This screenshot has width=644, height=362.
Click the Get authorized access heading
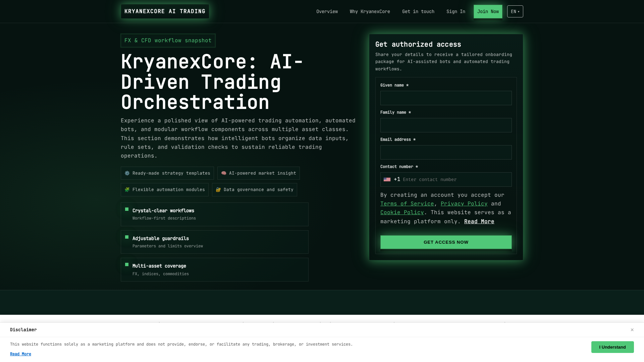tap(418, 44)
